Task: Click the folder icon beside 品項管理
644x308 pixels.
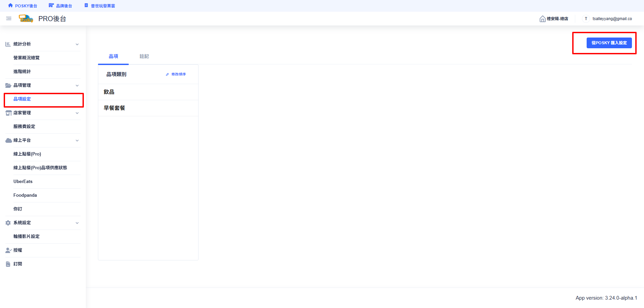Action: coord(8,85)
